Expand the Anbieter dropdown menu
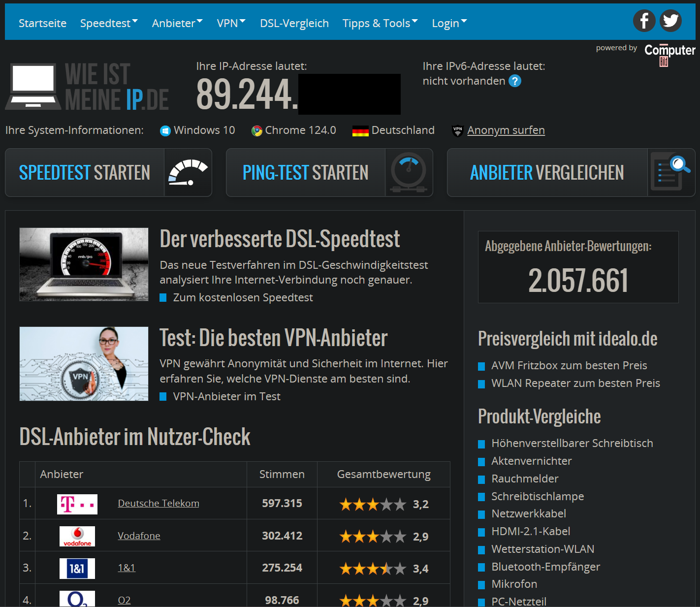This screenshot has width=700, height=607. pyautogui.click(x=177, y=23)
